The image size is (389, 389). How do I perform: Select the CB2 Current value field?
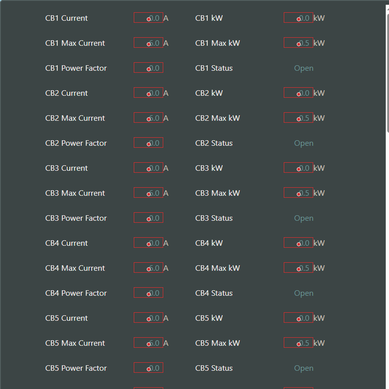(x=148, y=93)
